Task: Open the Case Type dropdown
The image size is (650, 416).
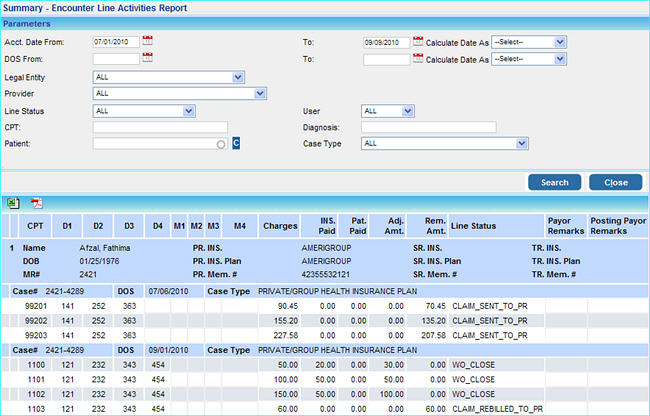Action: 521,144
